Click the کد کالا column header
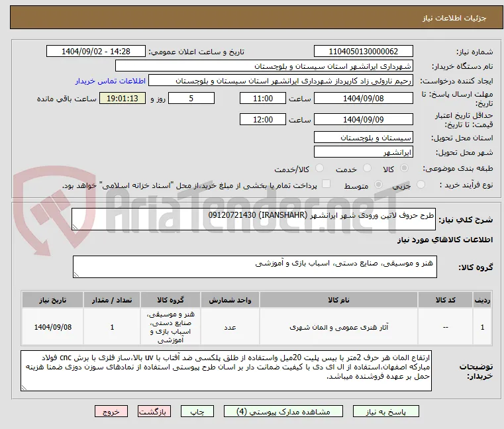 445,300
